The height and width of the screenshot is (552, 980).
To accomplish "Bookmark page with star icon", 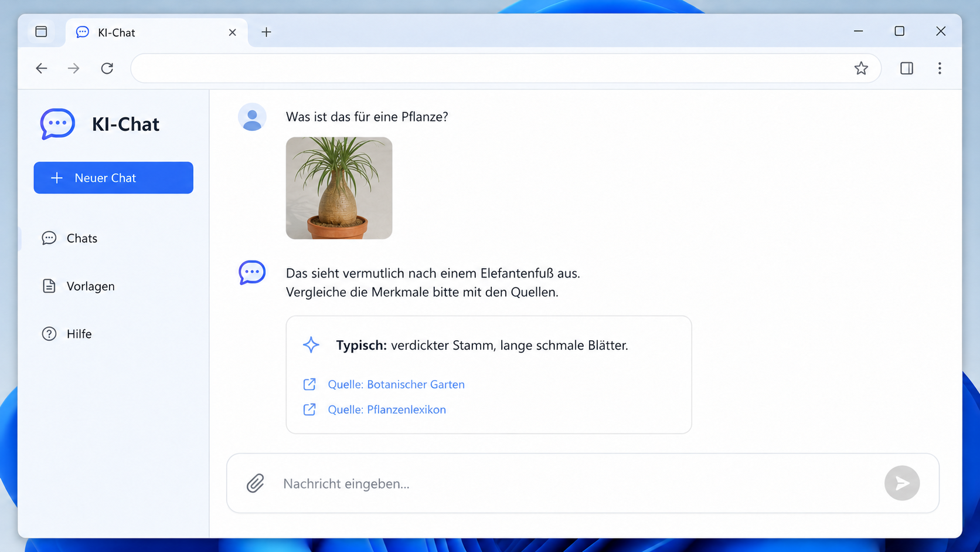I will click(860, 68).
